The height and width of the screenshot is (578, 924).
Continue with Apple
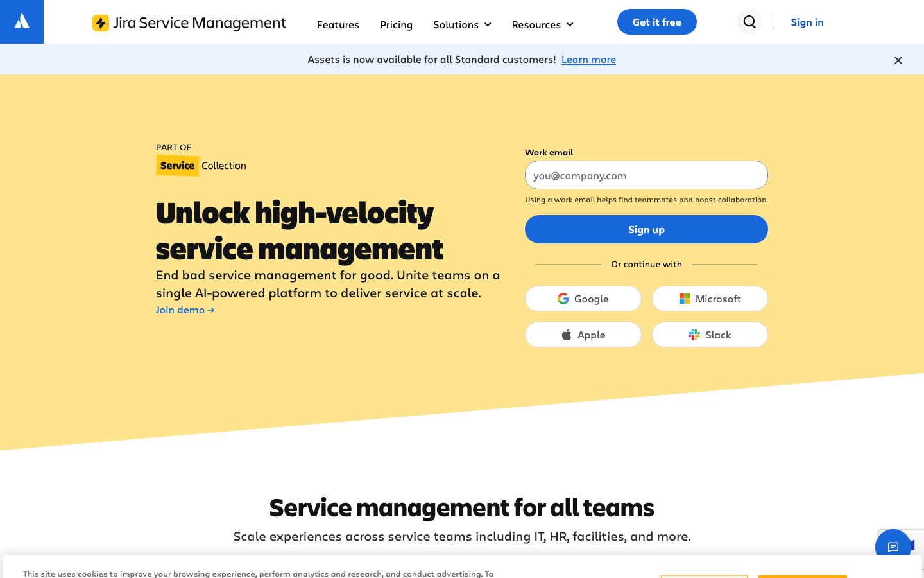pyautogui.click(x=583, y=335)
